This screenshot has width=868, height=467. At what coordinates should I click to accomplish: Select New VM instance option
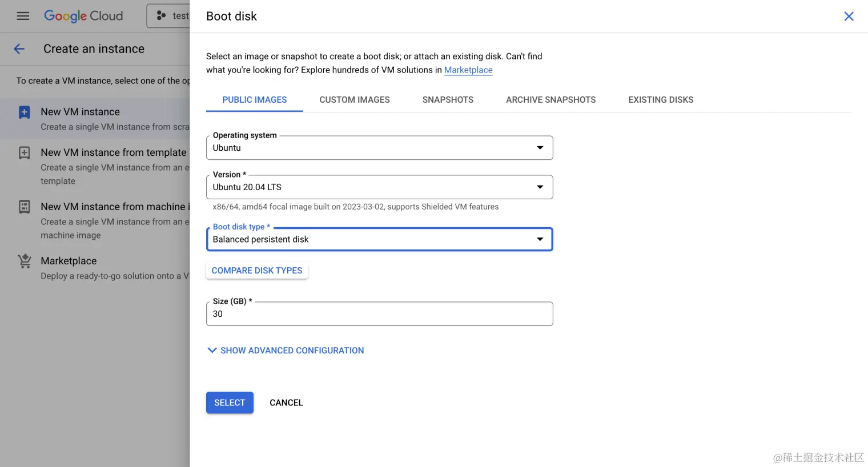pos(95,119)
